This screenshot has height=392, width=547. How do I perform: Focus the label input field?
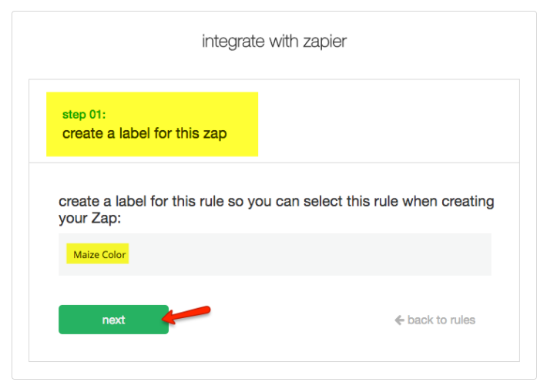click(x=274, y=254)
